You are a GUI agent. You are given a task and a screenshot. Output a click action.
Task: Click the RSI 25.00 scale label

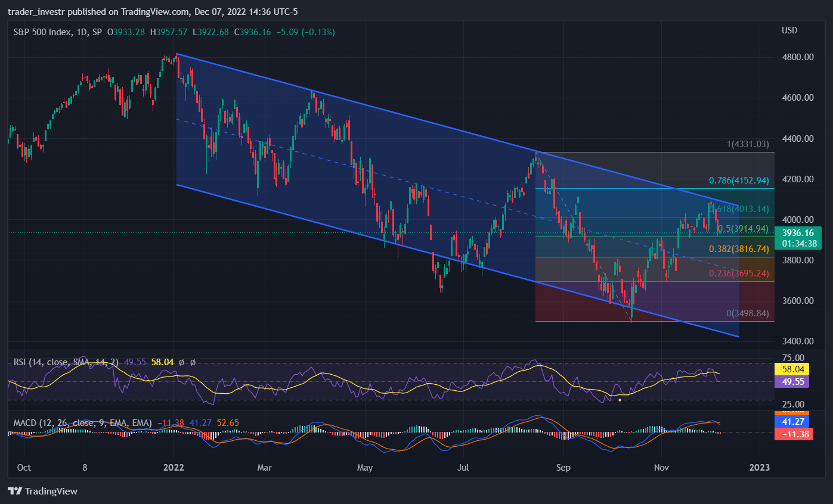click(x=794, y=405)
